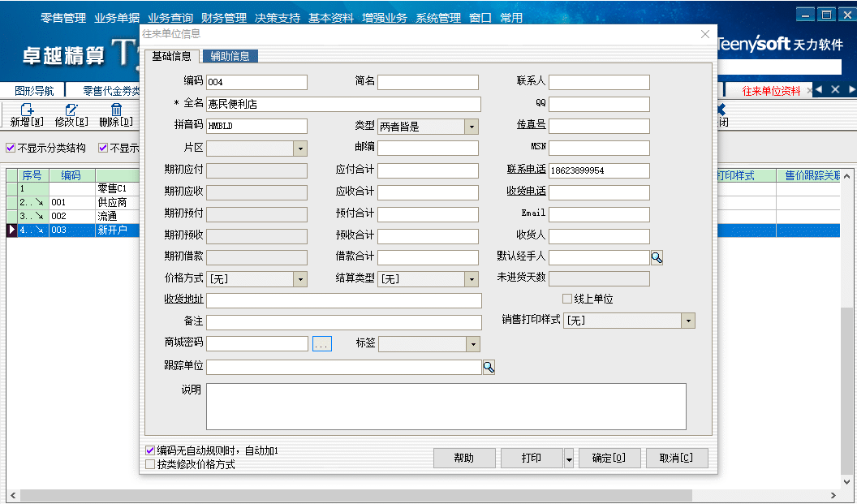Click the right navigation arrow beside 往来单位资料
Viewport: 857px width, 504px height.
click(850, 89)
